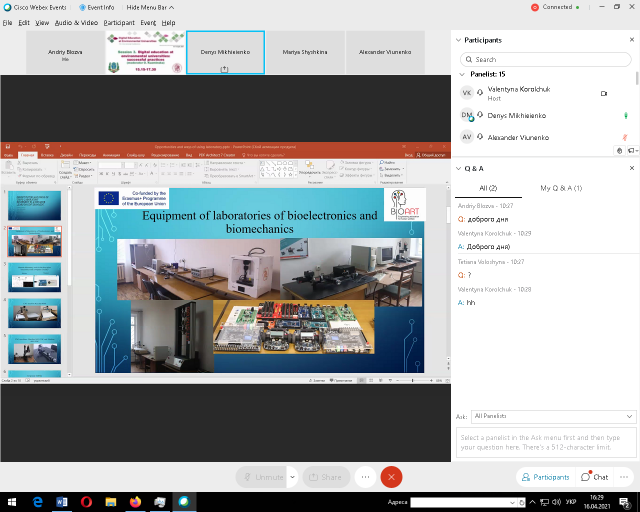This screenshot has width=640, height=512.
Task: Open the Ask All Panelists dropdown
Action: click(553, 416)
